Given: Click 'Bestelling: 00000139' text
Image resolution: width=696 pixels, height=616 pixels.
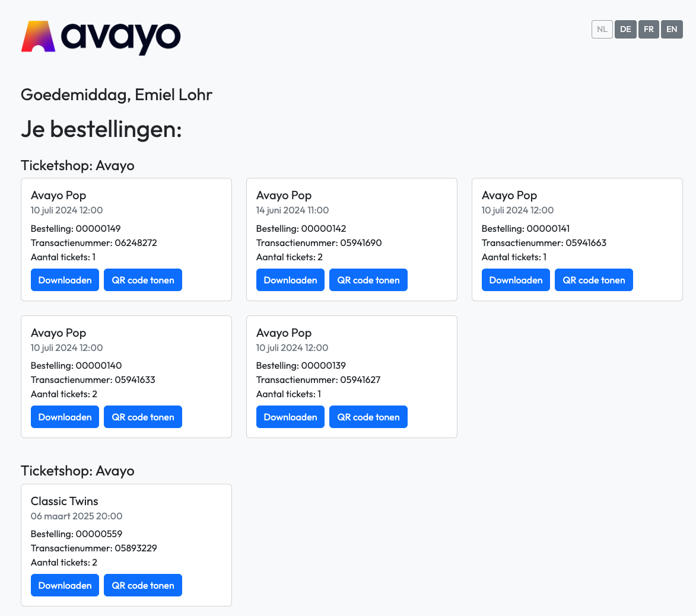Looking at the screenshot, I should coord(301,365).
